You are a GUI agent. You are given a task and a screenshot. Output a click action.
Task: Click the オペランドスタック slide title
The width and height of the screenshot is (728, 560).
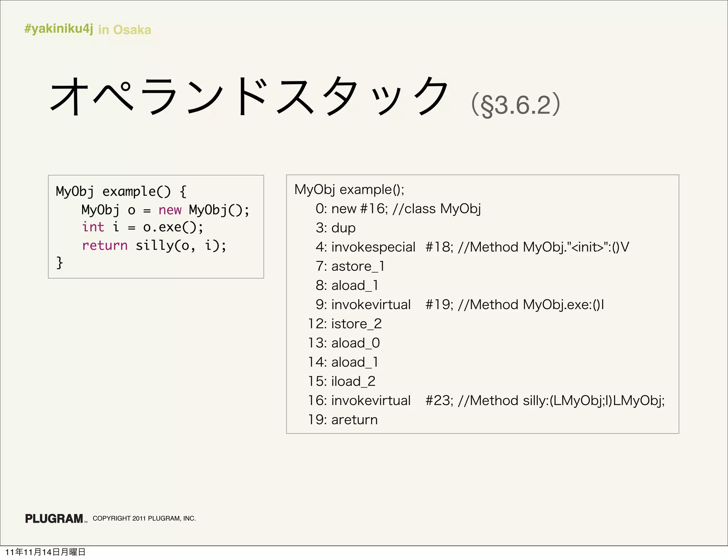click(x=249, y=96)
